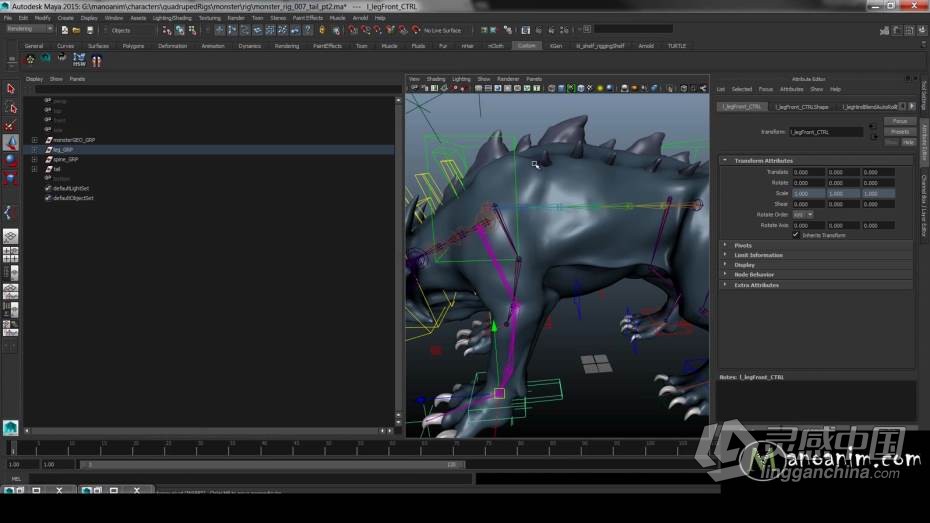Select the Four View layout icon
Image resolution: width=930 pixels, height=523 pixels.
tap(10, 255)
